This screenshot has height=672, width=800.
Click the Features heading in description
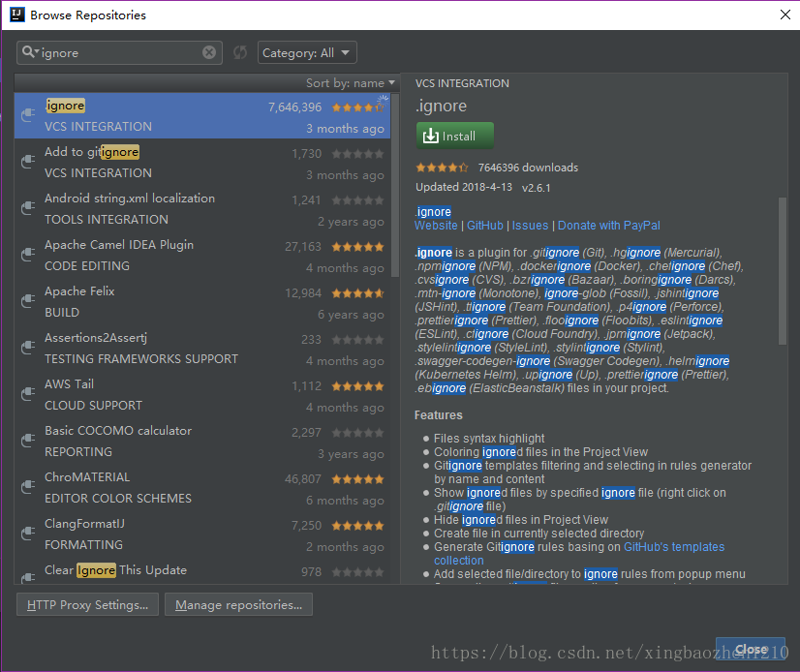439,414
